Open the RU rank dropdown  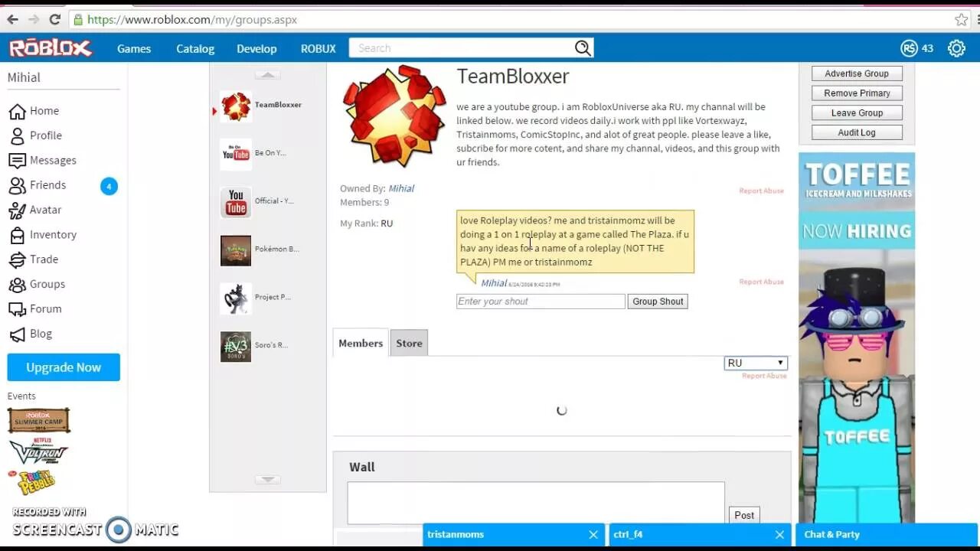[x=756, y=363]
